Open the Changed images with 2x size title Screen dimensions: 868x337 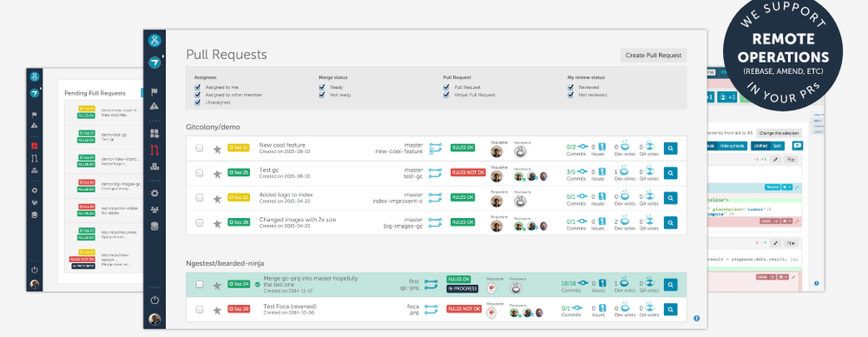click(x=297, y=220)
